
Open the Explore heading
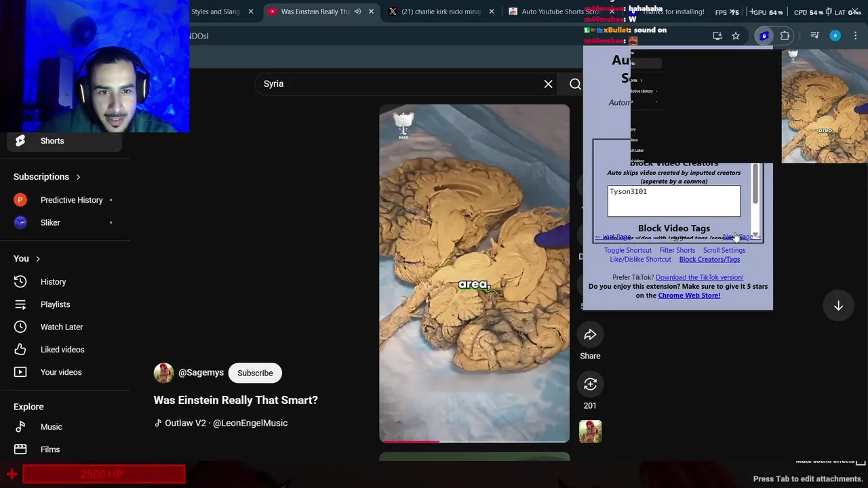28,407
